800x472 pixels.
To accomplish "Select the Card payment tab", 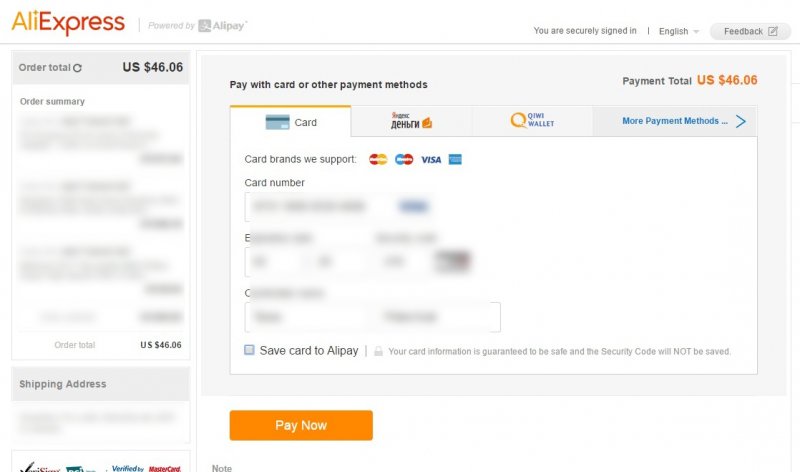I will pyautogui.click(x=291, y=122).
